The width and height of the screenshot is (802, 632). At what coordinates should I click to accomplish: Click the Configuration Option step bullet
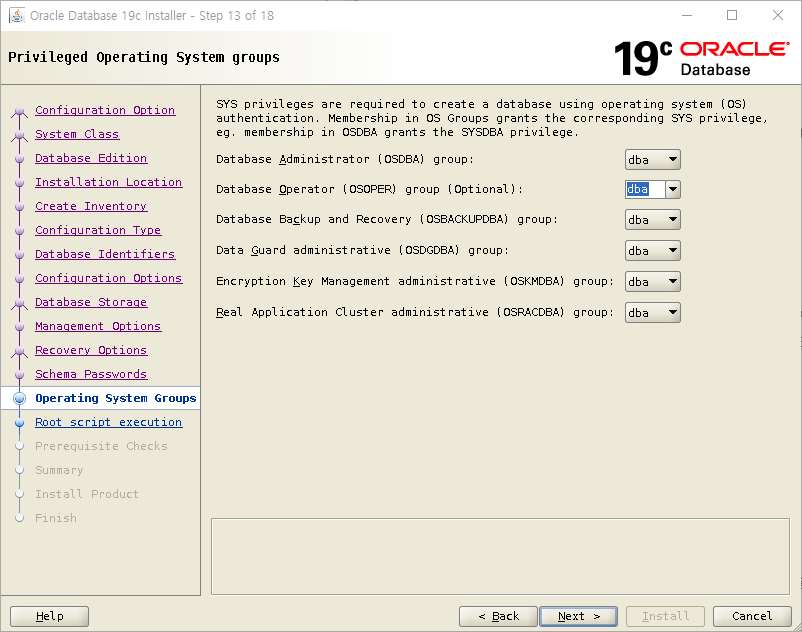click(19, 111)
